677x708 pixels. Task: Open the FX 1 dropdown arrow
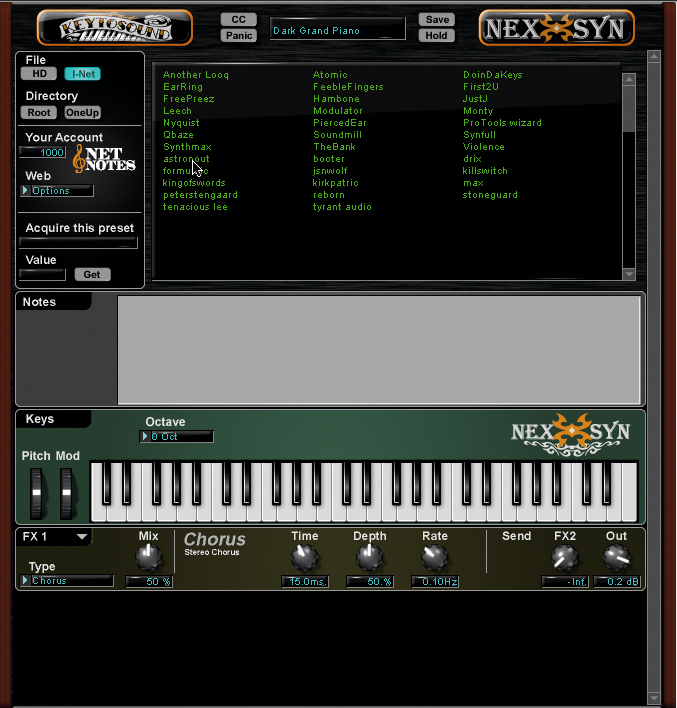click(82, 537)
